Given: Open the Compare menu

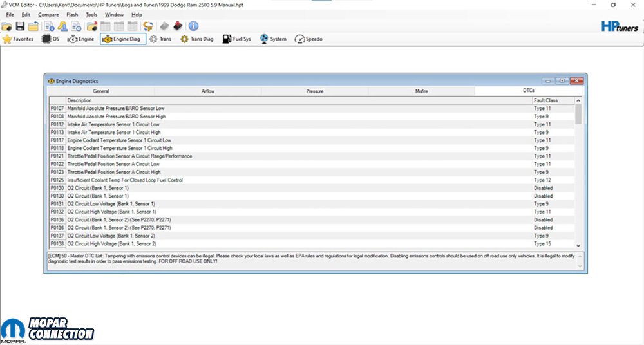Looking at the screenshot, I should pos(48,14).
